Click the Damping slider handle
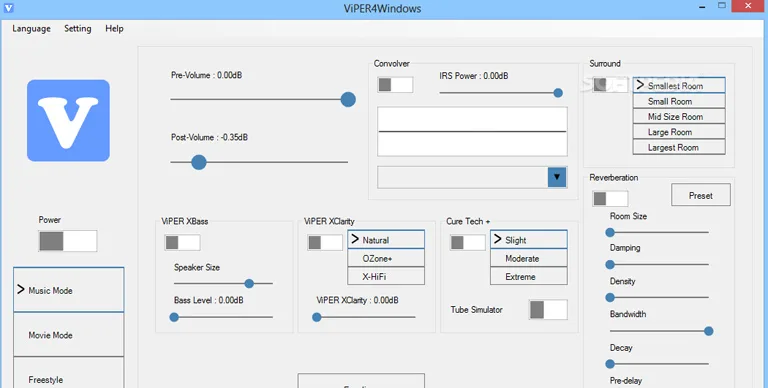Viewport: 768px width, 388px height. click(x=610, y=265)
